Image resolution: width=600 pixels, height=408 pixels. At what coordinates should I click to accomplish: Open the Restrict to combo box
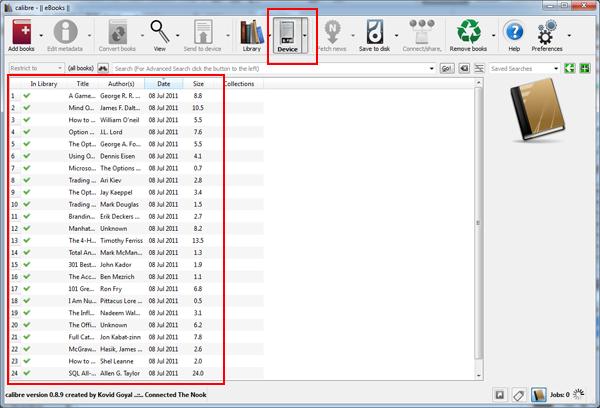[x=36, y=69]
